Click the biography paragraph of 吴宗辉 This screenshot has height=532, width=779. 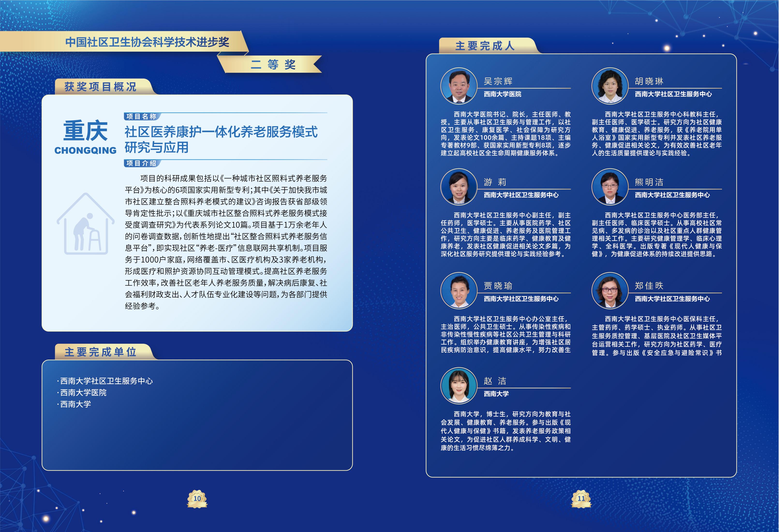[505, 134]
